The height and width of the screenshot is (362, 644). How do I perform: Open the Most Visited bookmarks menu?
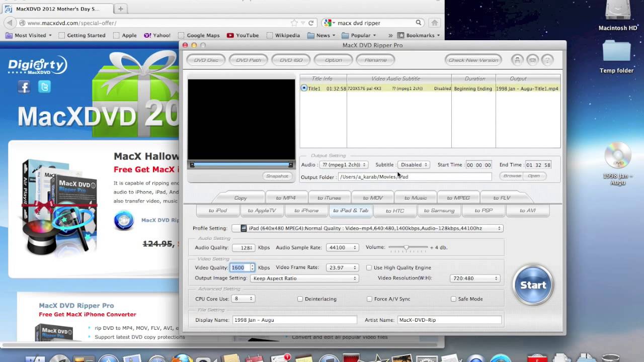coord(29,35)
